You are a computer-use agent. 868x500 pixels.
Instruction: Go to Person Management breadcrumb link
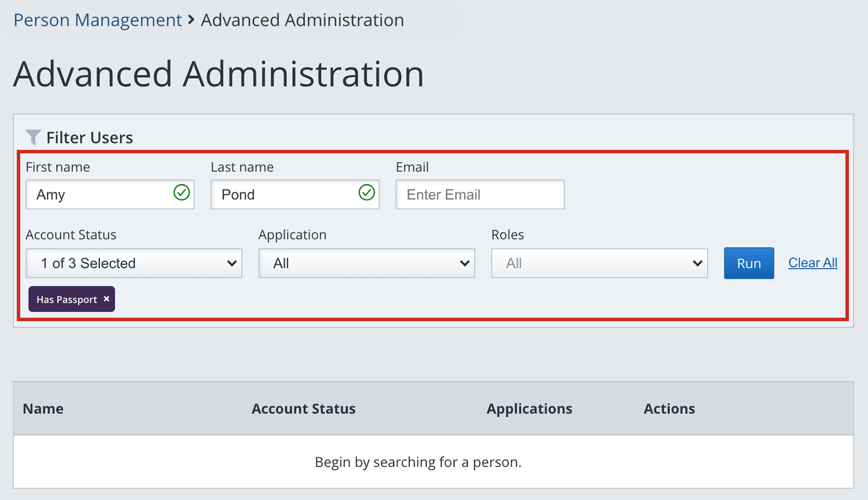tap(97, 20)
